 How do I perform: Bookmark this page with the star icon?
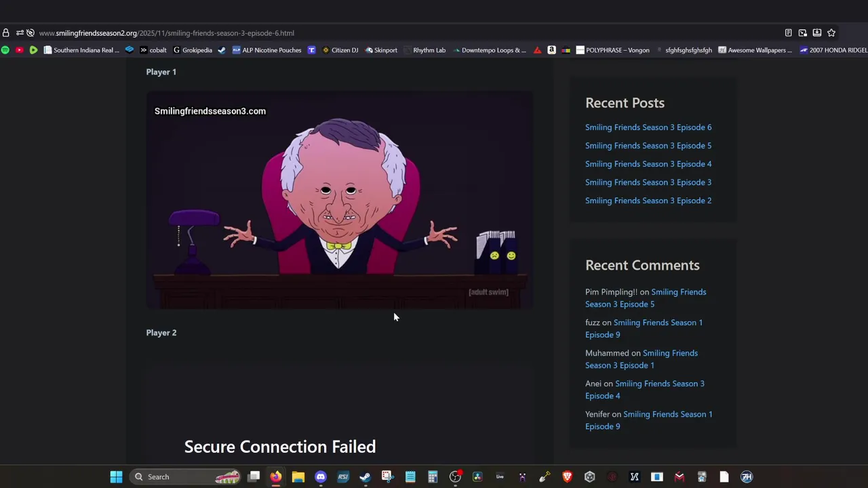click(831, 33)
